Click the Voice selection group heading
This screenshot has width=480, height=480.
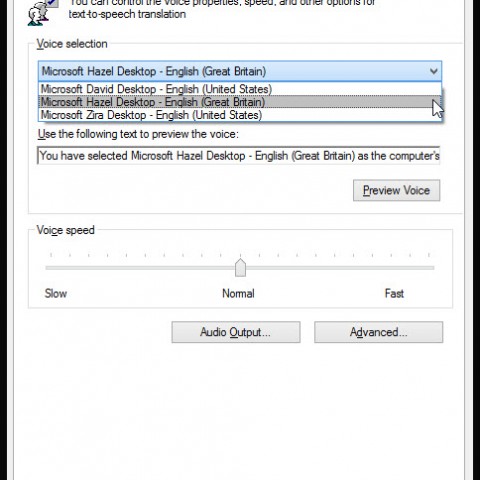pos(72,44)
